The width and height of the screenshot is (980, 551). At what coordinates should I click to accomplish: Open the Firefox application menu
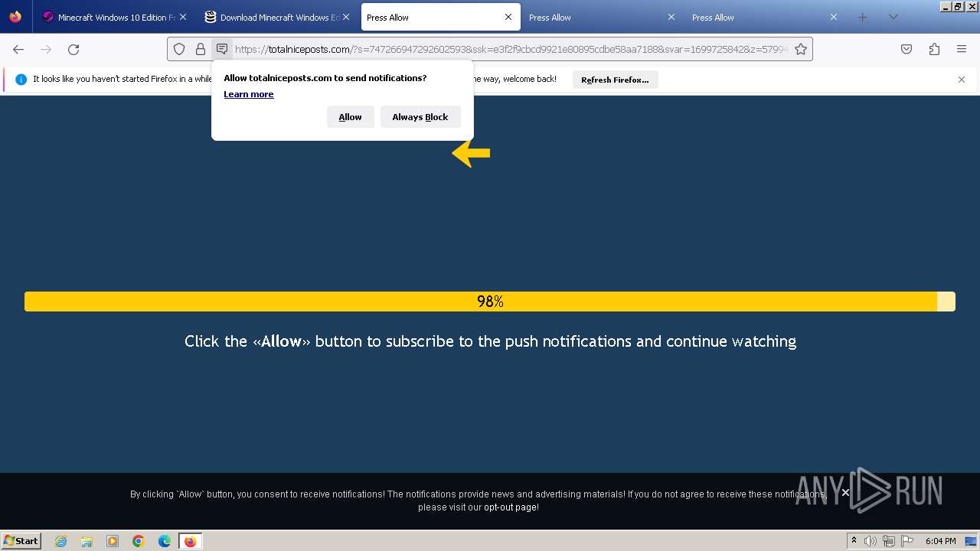pos(962,49)
